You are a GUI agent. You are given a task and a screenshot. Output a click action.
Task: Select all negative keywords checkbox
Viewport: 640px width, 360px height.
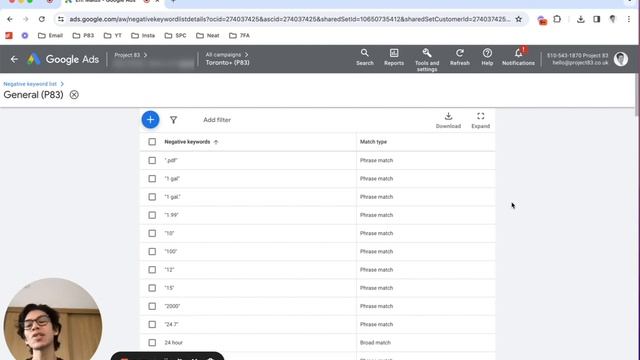pos(152,142)
